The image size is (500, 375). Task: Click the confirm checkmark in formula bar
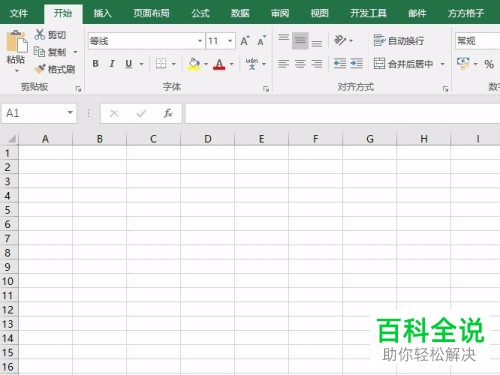[141, 113]
